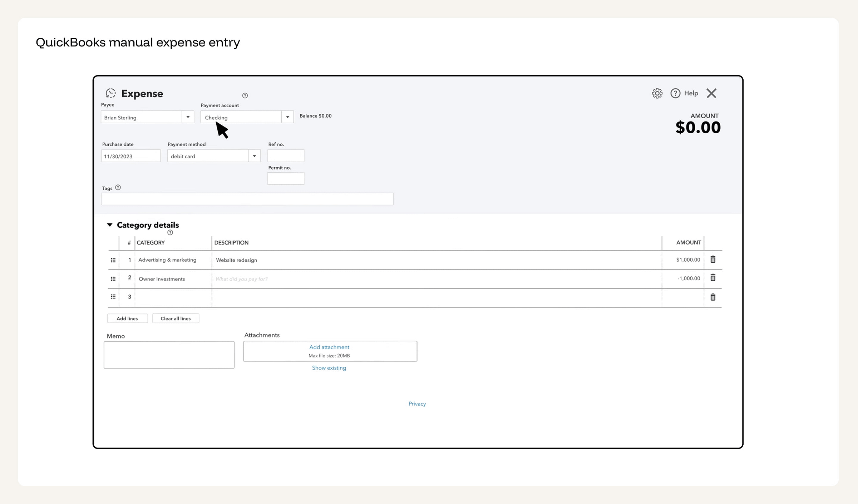
Task: Click the Checking payment account field
Action: (x=241, y=117)
